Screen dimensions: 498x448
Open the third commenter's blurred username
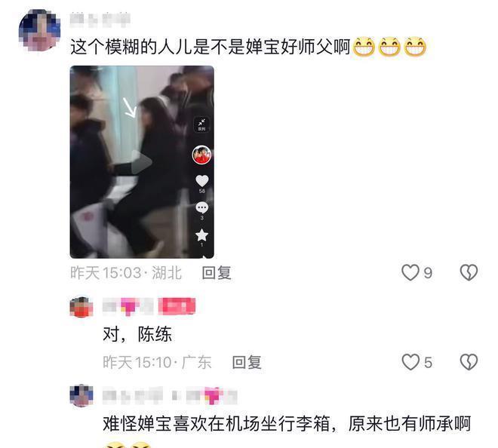[170, 396]
